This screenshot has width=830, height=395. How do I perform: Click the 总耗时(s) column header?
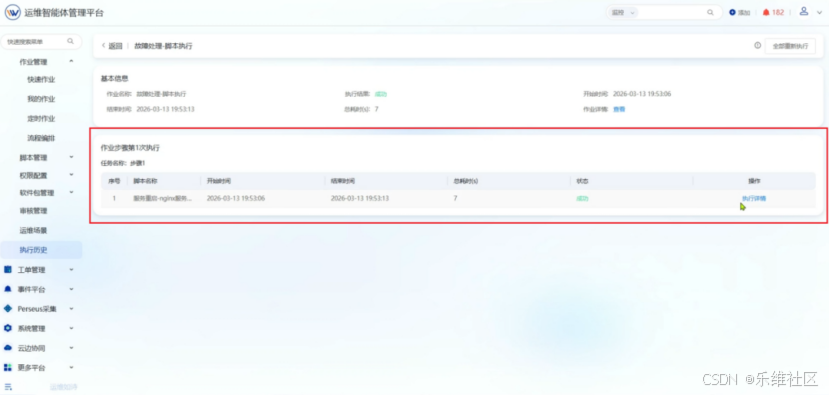click(466, 181)
